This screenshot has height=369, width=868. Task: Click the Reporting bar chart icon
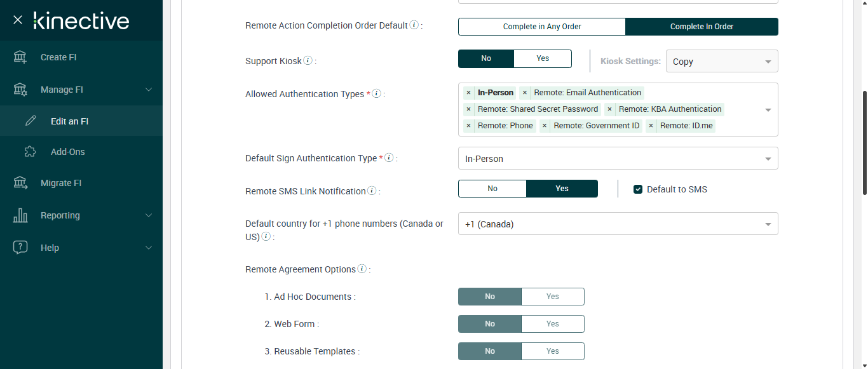[x=20, y=215]
